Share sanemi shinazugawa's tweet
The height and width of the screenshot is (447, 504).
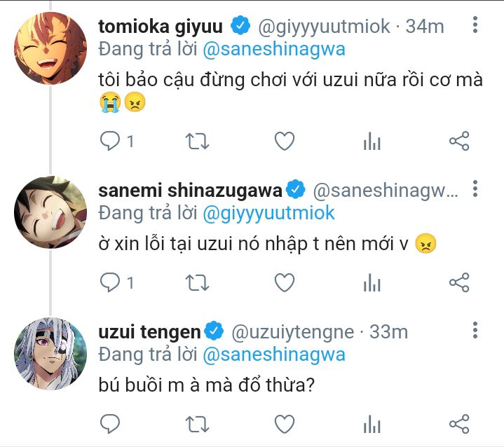458,282
